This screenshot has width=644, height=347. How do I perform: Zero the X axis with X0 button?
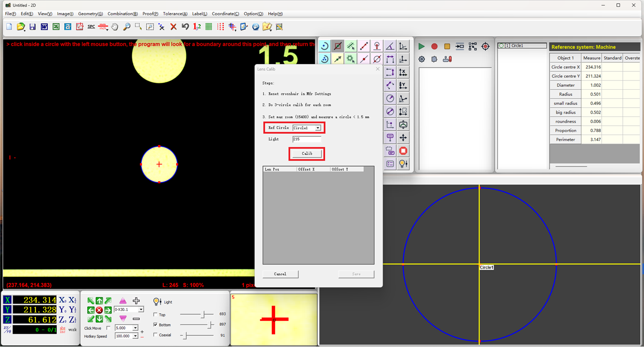[63, 300]
